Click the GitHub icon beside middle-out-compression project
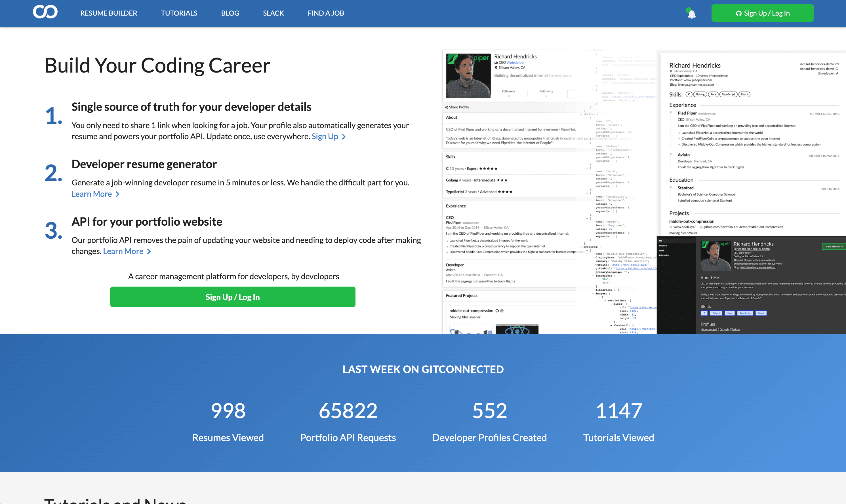This screenshot has width=846, height=504. click(x=497, y=311)
